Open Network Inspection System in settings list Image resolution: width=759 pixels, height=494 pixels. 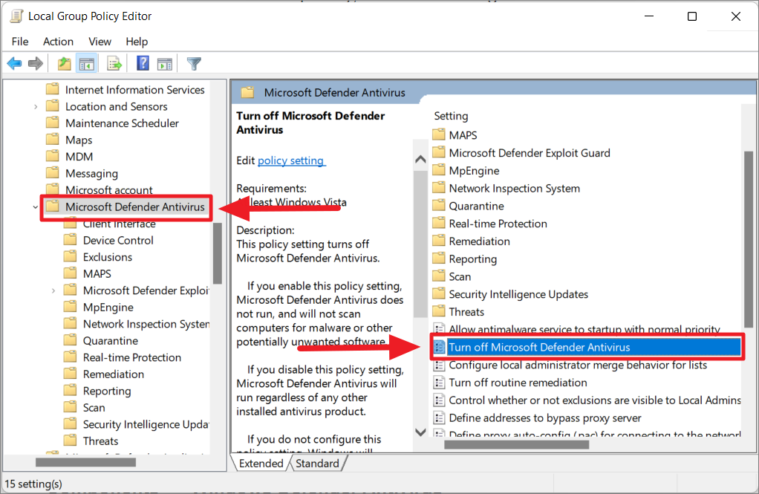(514, 188)
